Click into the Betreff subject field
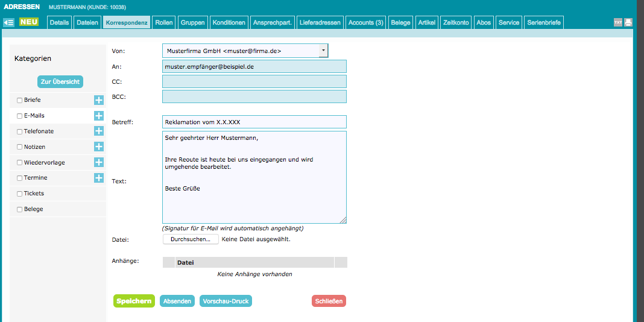This screenshot has height=322, width=644. click(254, 122)
